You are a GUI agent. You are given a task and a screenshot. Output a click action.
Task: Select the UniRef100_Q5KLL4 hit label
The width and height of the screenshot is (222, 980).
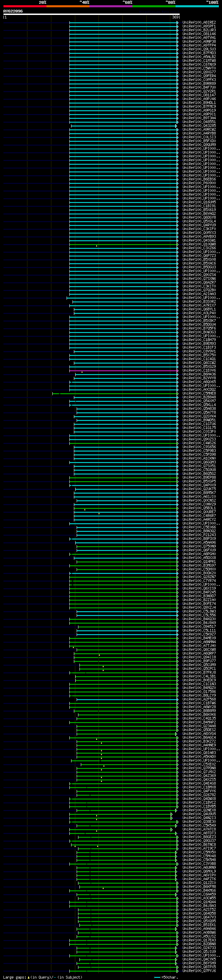(x=199, y=405)
